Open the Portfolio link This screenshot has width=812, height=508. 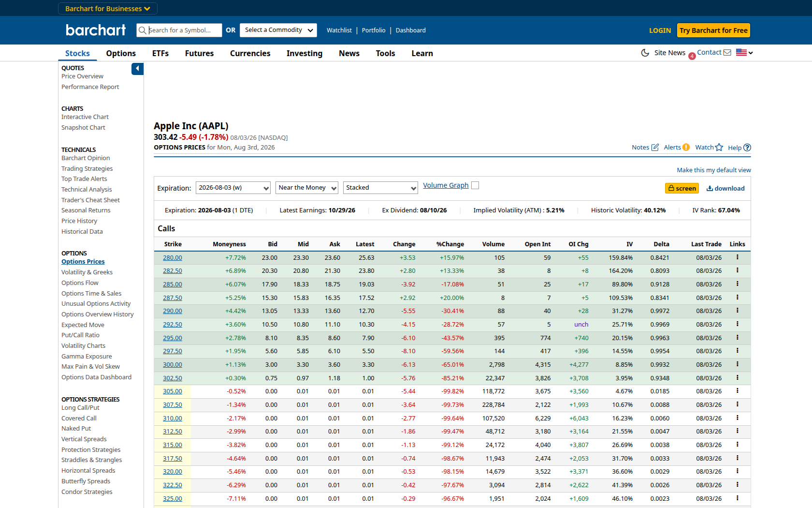pyautogui.click(x=374, y=30)
